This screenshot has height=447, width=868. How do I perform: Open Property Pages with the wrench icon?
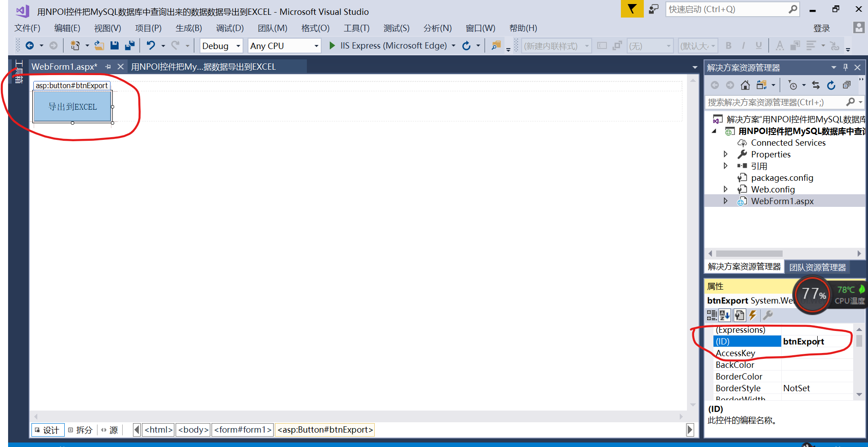[768, 315]
